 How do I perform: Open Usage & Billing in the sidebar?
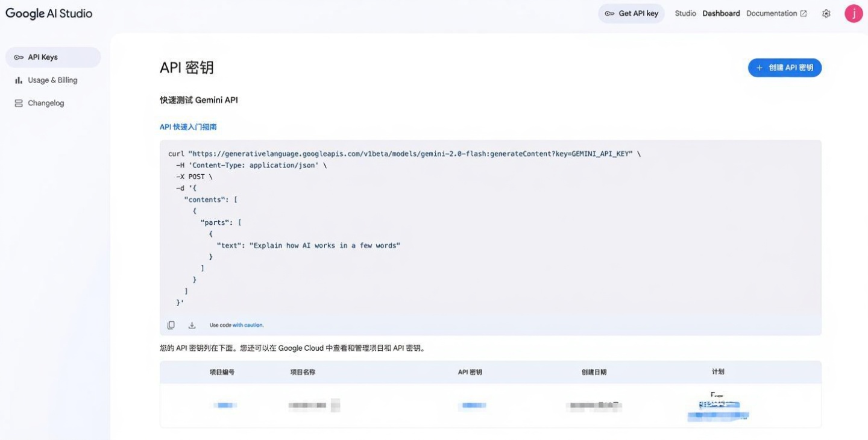[53, 80]
